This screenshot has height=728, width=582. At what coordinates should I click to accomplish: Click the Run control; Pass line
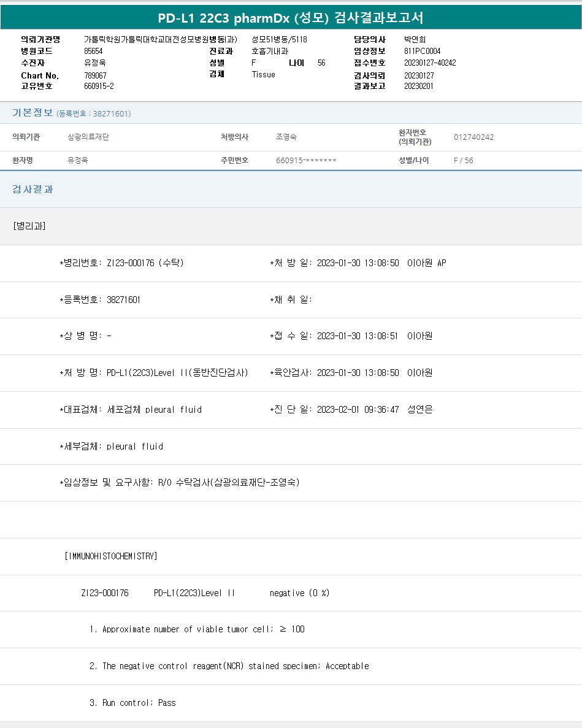coord(132,703)
